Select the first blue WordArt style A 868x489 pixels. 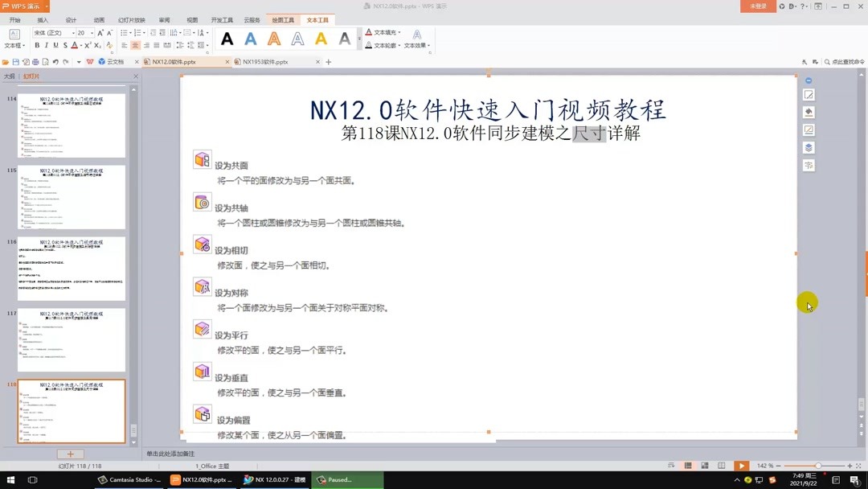(x=250, y=38)
